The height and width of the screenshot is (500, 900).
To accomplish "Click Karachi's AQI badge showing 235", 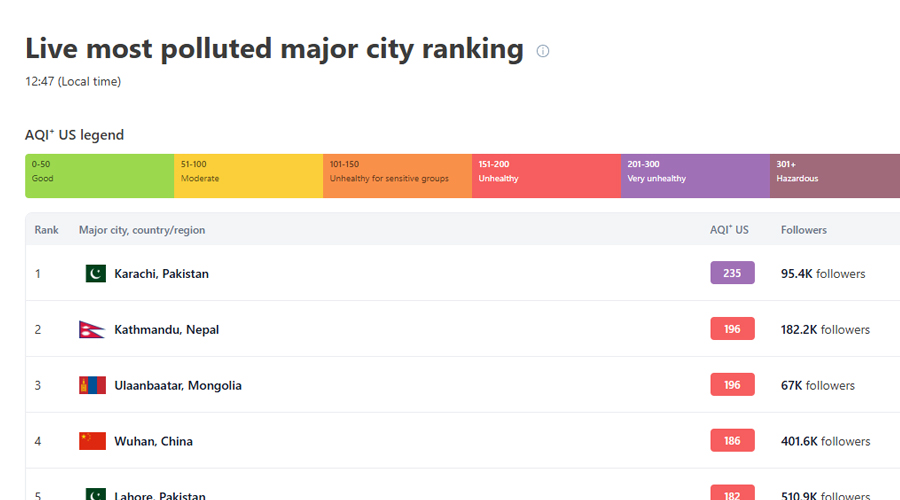I will pyautogui.click(x=732, y=273).
